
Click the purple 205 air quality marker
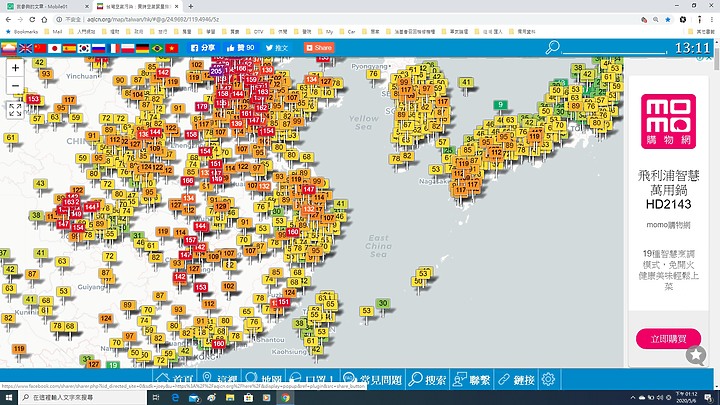coord(217,71)
